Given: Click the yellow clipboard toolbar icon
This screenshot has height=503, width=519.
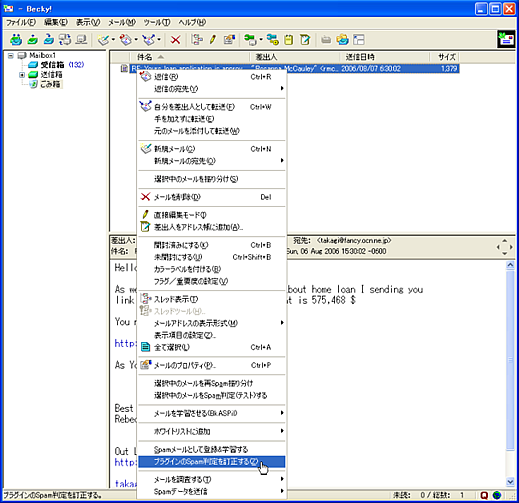Looking at the screenshot, I should click(289, 40).
